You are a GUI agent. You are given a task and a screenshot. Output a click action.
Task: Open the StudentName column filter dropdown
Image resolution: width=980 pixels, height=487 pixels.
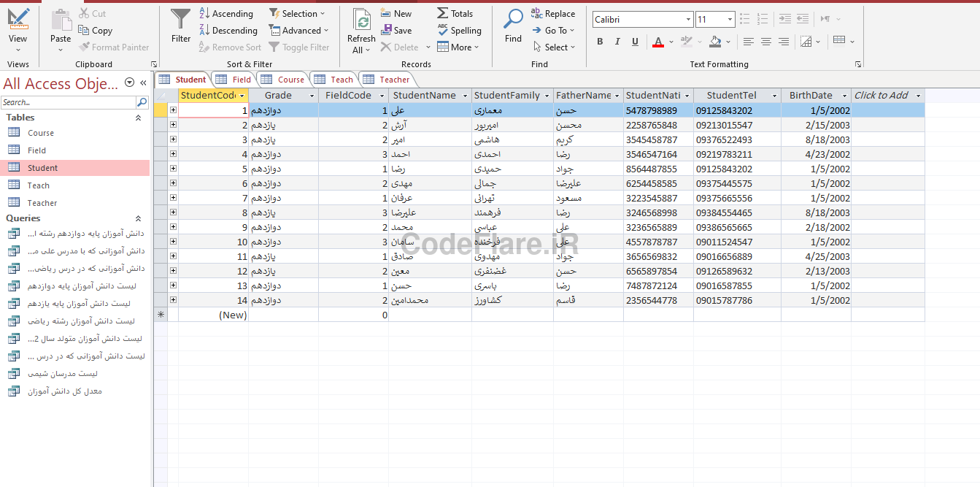pyautogui.click(x=465, y=96)
